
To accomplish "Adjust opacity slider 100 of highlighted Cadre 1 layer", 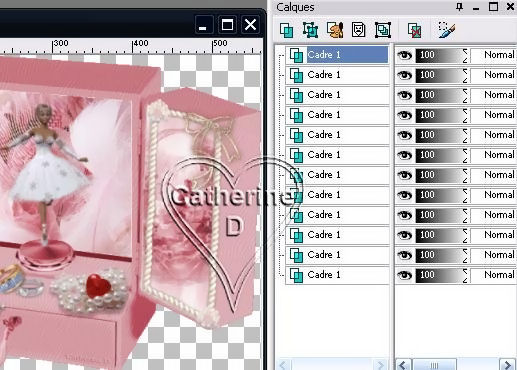I will coord(438,55).
